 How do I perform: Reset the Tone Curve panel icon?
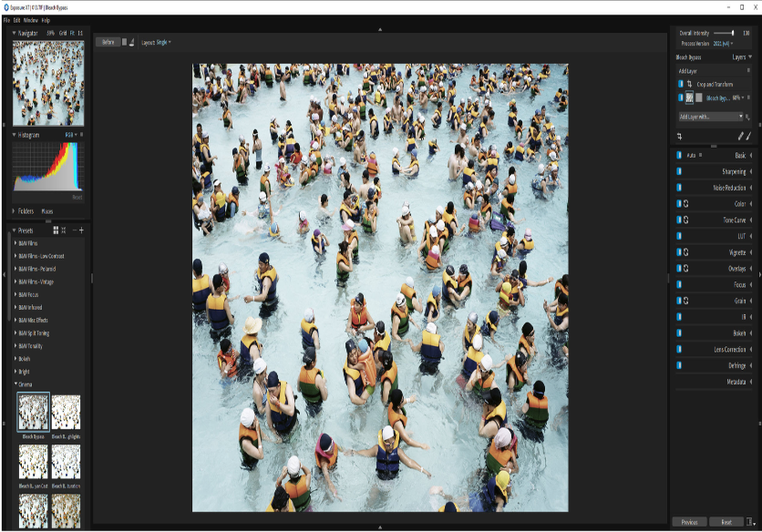(x=686, y=220)
